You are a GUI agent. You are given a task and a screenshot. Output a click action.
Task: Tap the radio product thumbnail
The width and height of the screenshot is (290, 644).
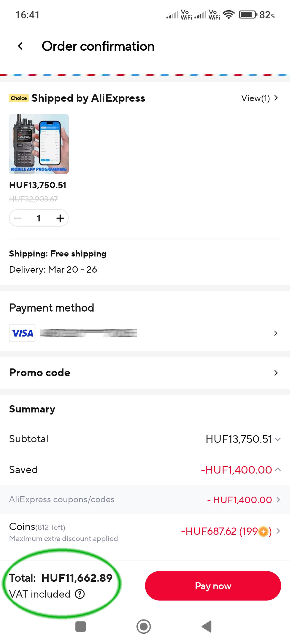point(39,144)
